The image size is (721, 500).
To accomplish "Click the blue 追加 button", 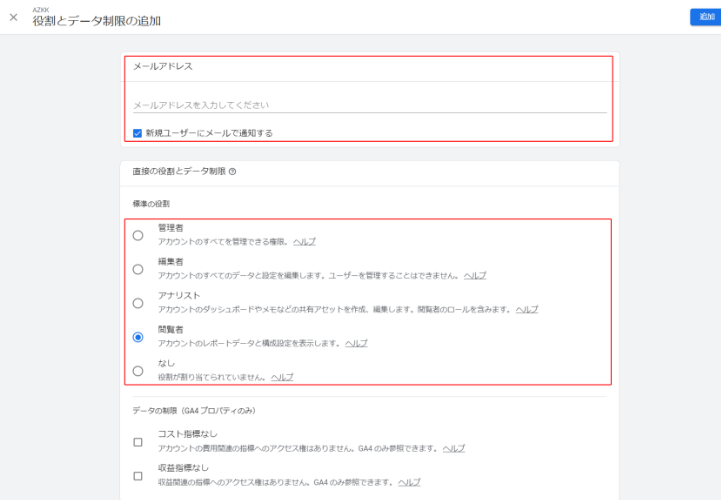I will coord(706,17).
